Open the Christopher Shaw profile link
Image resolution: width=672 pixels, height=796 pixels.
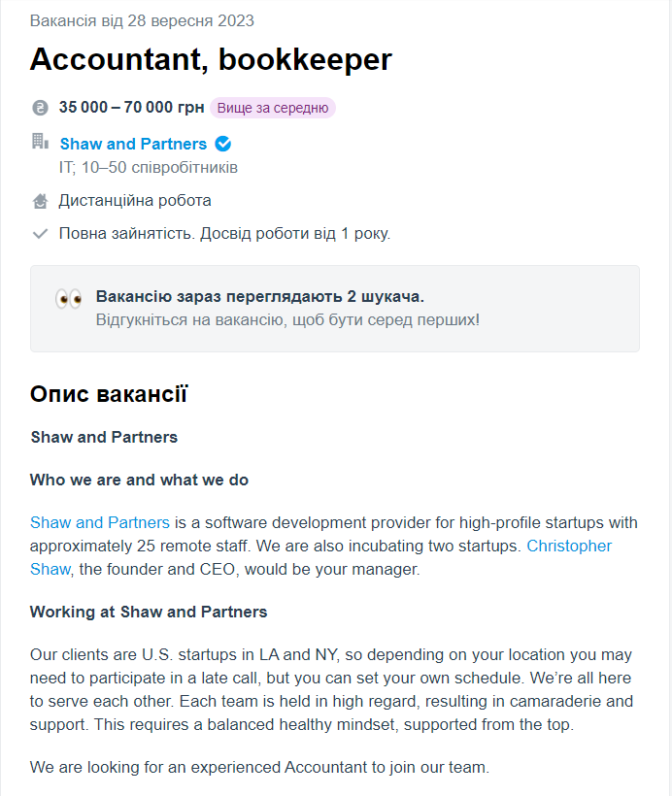tap(569, 546)
